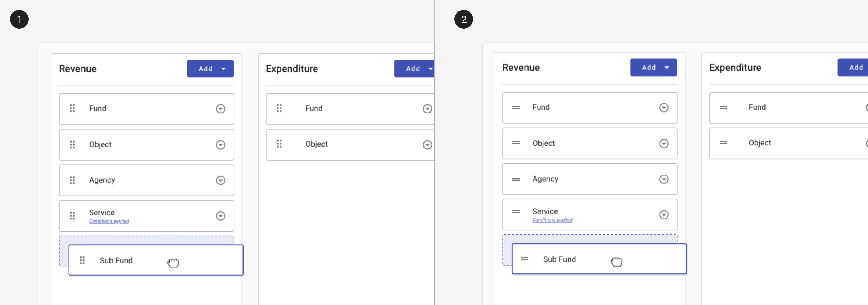This screenshot has width=868, height=305.
Task: Click the Expenditure heading in panel 2
Action: pyautogui.click(x=735, y=67)
